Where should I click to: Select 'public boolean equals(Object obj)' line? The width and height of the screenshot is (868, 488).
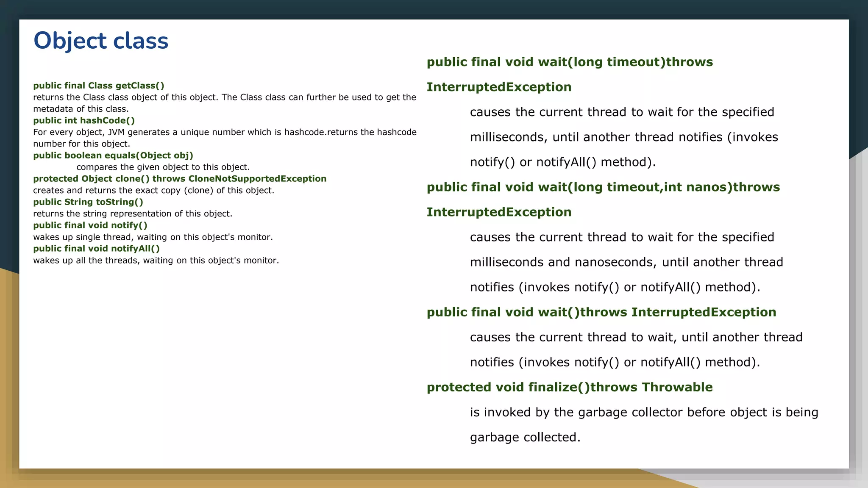pos(113,155)
